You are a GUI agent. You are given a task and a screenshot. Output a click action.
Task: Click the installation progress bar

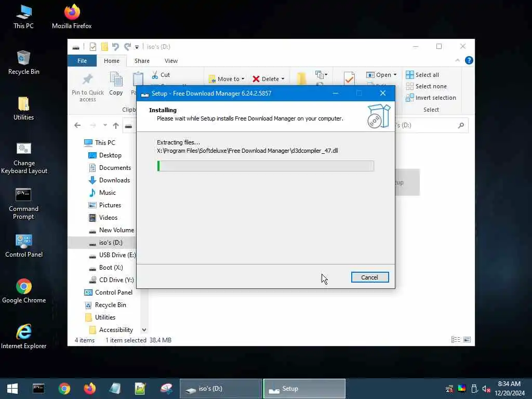click(265, 166)
